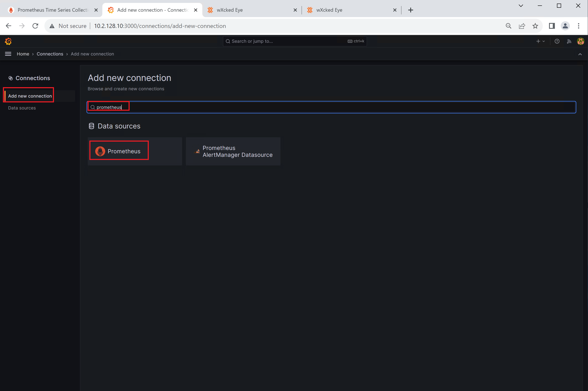
Task: Open the help question mark icon
Action: click(x=557, y=41)
